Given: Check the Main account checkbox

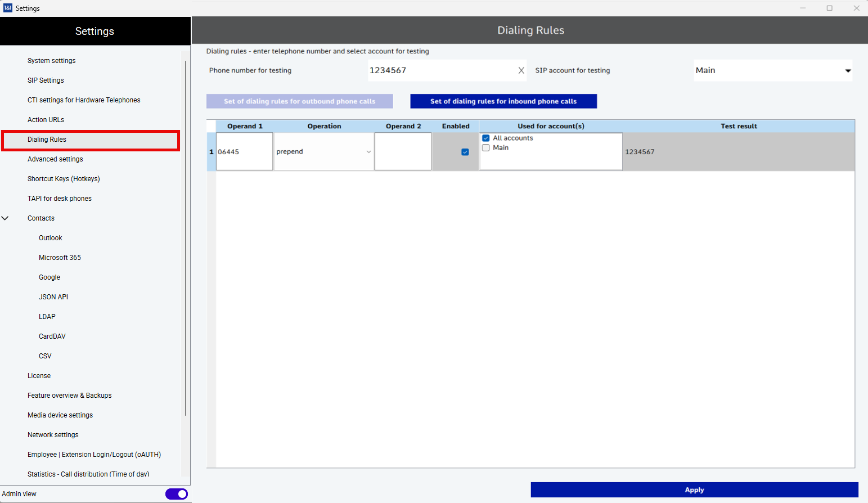Looking at the screenshot, I should point(486,148).
